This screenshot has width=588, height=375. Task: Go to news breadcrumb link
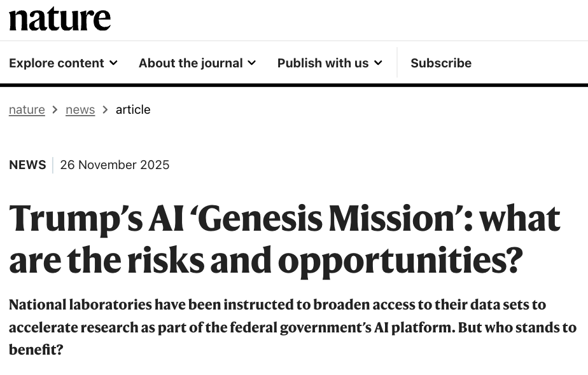(x=80, y=109)
